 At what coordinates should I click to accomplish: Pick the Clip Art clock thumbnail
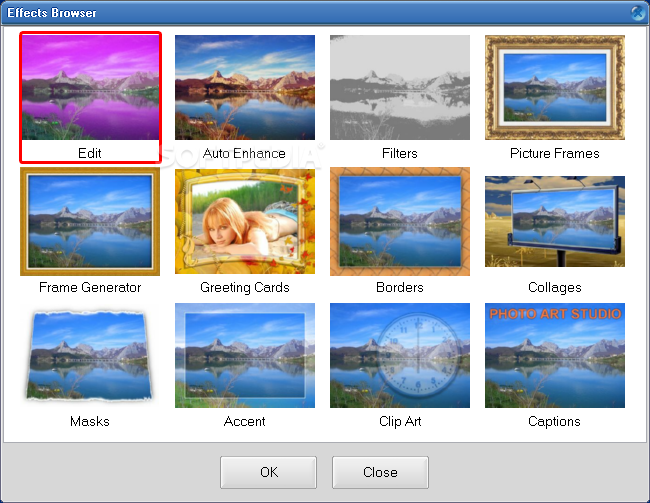tap(400, 355)
